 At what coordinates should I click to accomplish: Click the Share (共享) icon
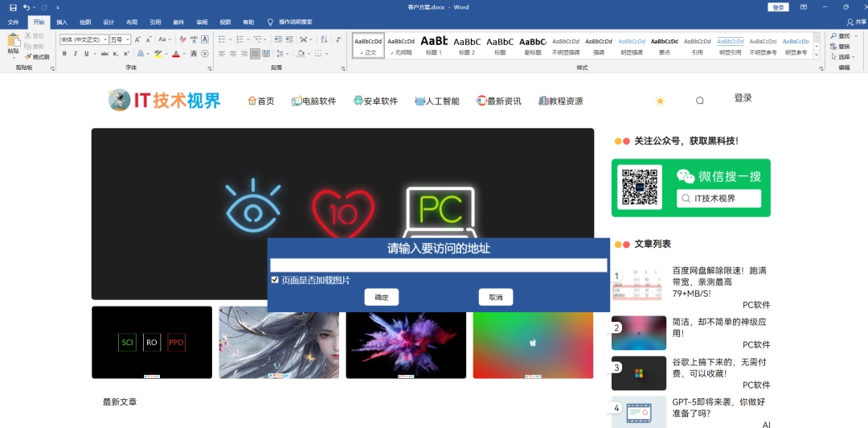pos(857,23)
